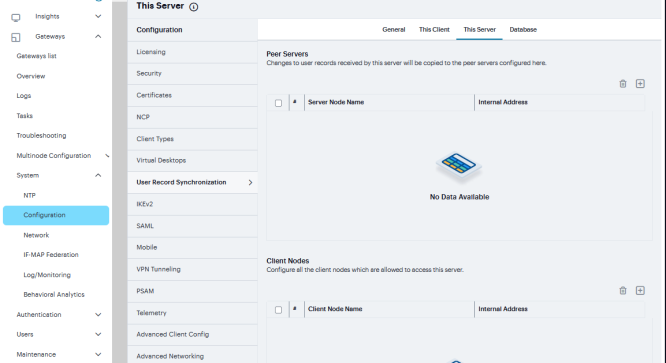Open PSAM configuration
Viewport: 666px width, 363px height.
pos(192,291)
